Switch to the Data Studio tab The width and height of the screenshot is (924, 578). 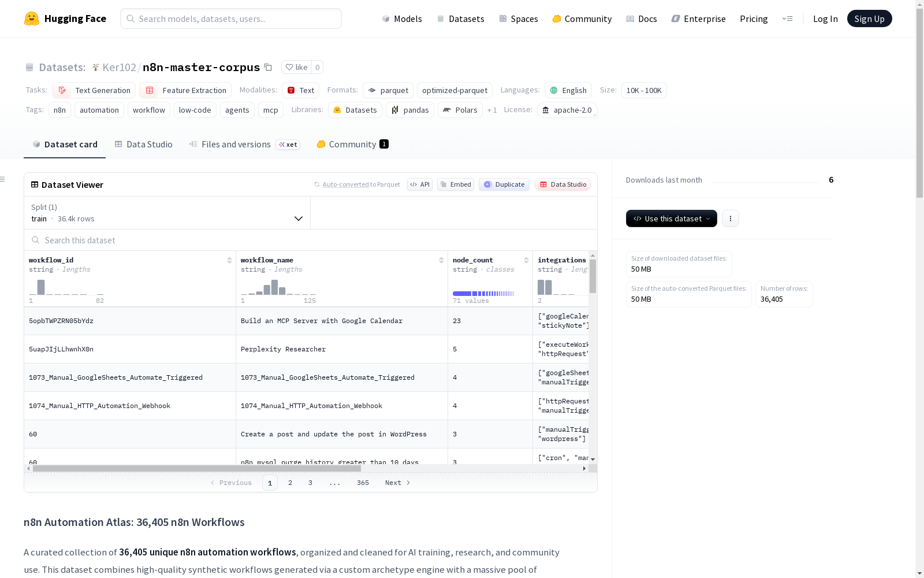[x=143, y=144]
